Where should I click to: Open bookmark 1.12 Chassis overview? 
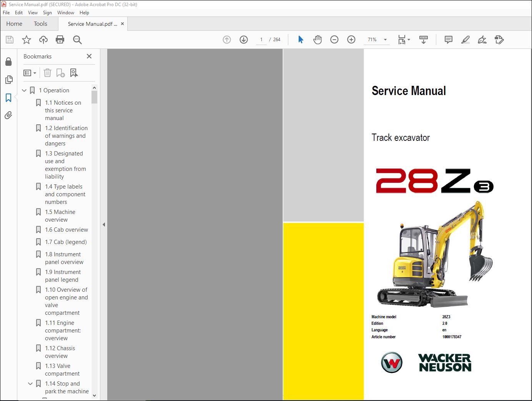click(x=60, y=352)
